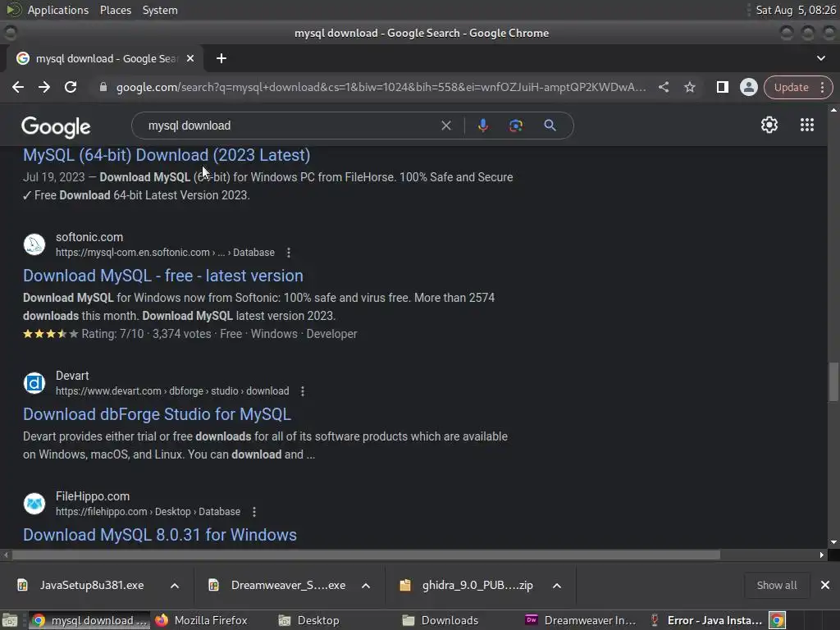Open MySQL (64-bit) Download (2023 Latest) result
This screenshot has height=630, width=840.
tap(167, 155)
